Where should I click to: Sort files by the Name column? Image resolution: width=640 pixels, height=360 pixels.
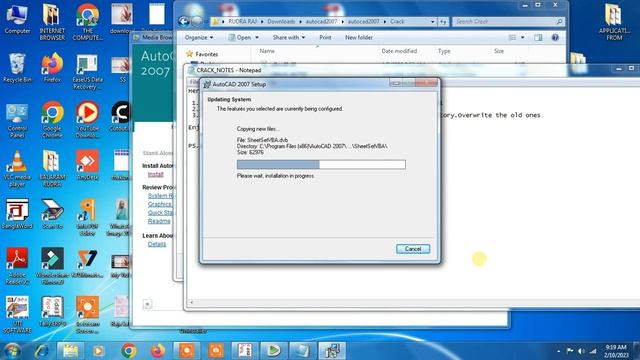coord(267,51)
